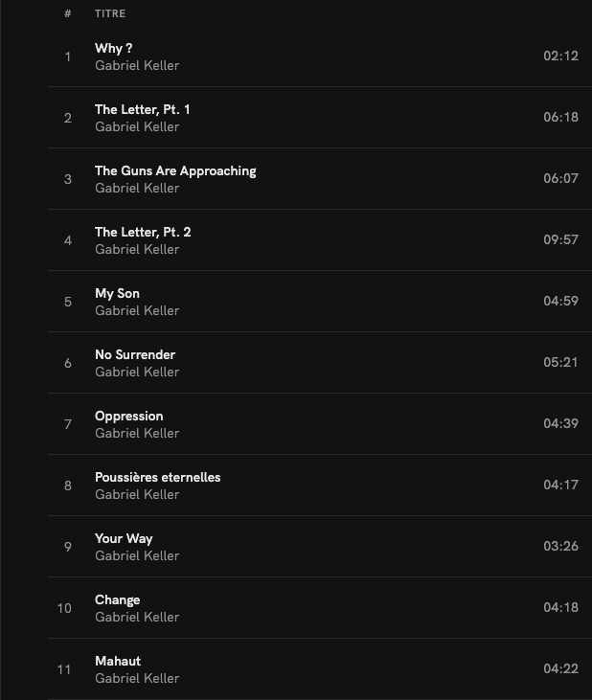
Task: Choose the track titled "Oppression"
Action: (x=128, y=416)
